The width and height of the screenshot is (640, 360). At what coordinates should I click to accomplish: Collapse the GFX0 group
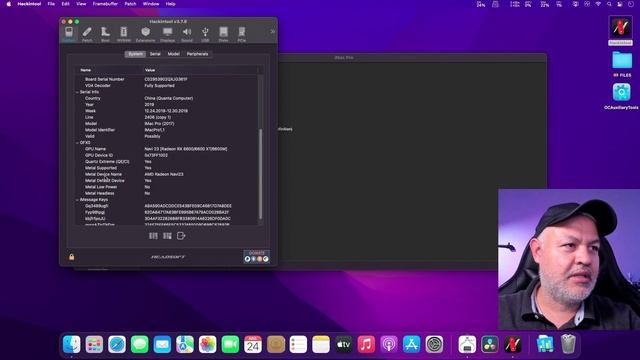click(x=78, y=143)
